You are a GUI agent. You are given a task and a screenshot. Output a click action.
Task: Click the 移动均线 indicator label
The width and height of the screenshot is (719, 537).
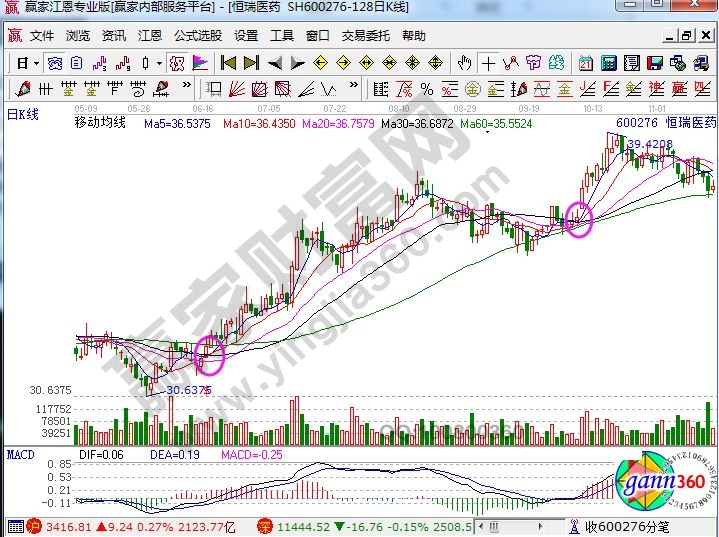100,123
